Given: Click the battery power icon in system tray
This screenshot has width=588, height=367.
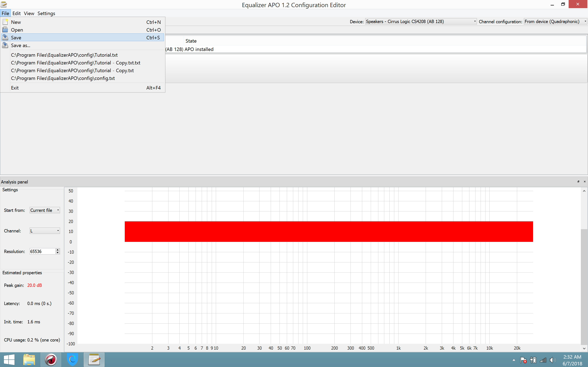Looking at the screenshot, I should click(533, 360).
